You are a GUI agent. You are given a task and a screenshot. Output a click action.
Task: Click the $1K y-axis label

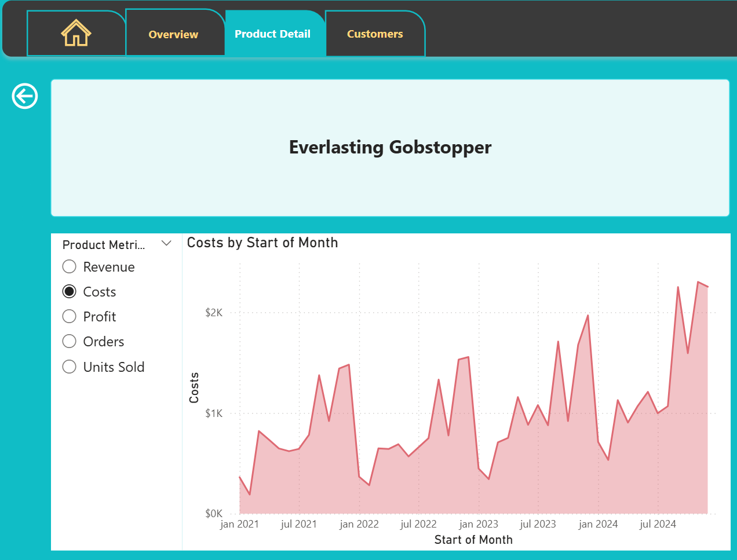(x=214, y=413)
